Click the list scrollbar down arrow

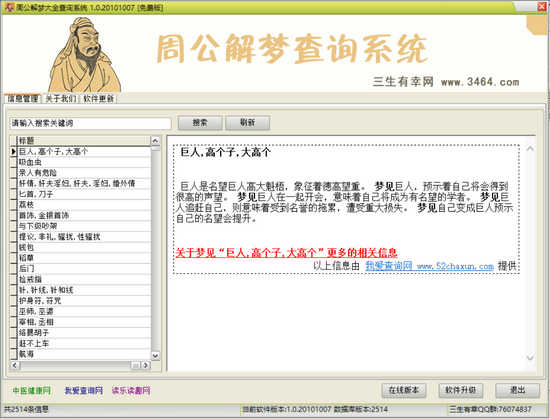155,355
